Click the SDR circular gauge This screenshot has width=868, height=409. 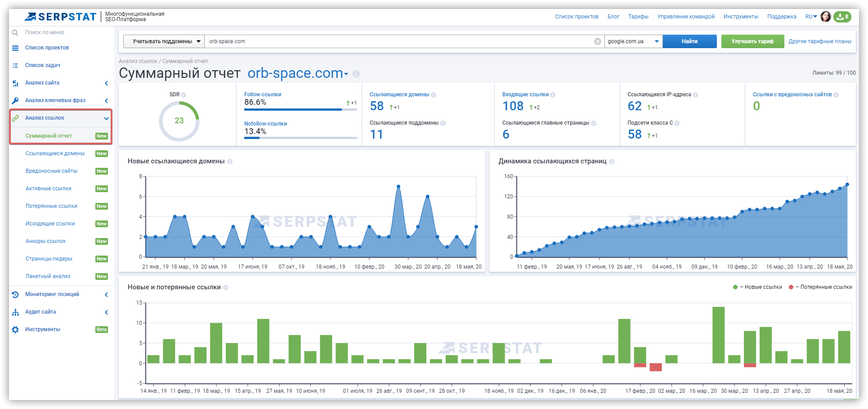tap(179, 121)
